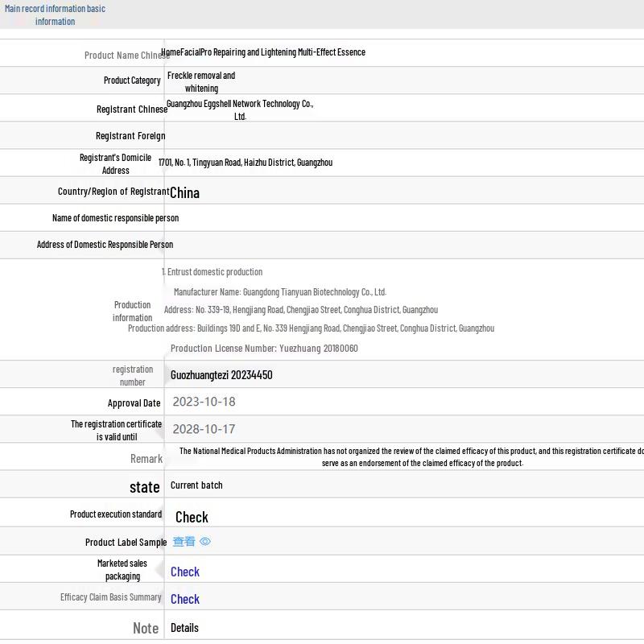Image resolution: width=644 pixels, height=644 pixels.
Task: Click the state label
Action: coord(145,487)
